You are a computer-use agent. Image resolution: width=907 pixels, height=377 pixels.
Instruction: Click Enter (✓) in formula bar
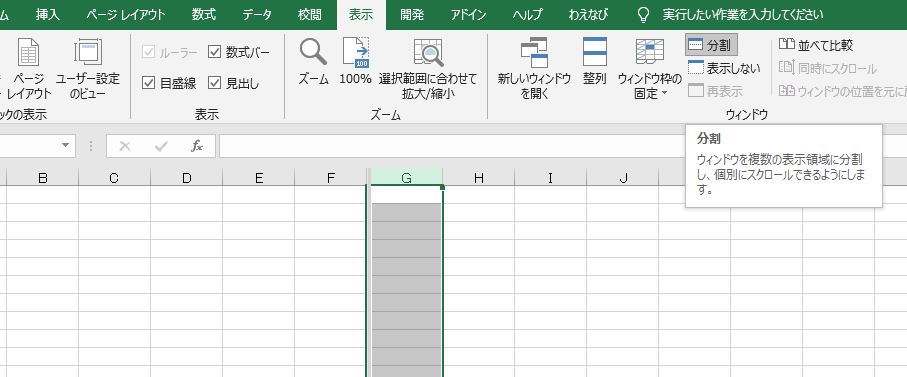point(161,146)
